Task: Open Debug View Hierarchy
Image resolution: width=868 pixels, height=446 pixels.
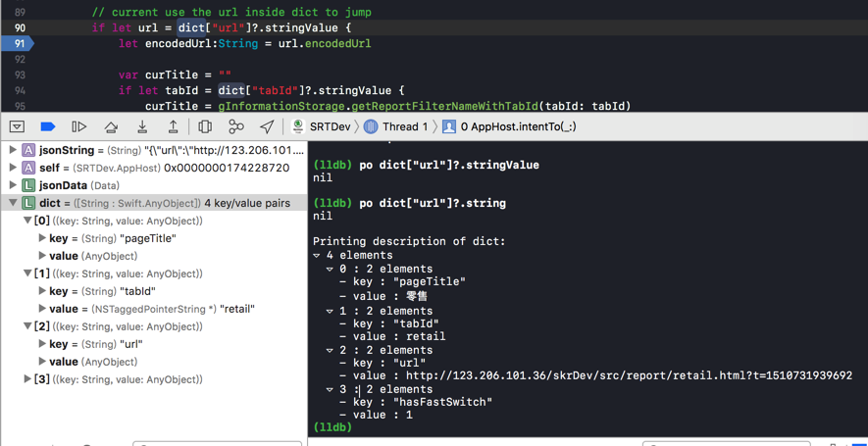Action: click(x=205, y=126)
